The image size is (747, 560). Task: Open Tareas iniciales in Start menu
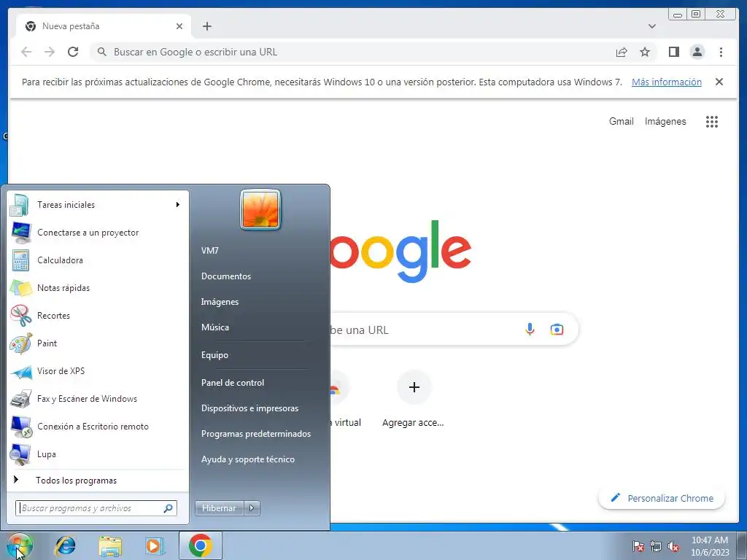click(98, 205)
